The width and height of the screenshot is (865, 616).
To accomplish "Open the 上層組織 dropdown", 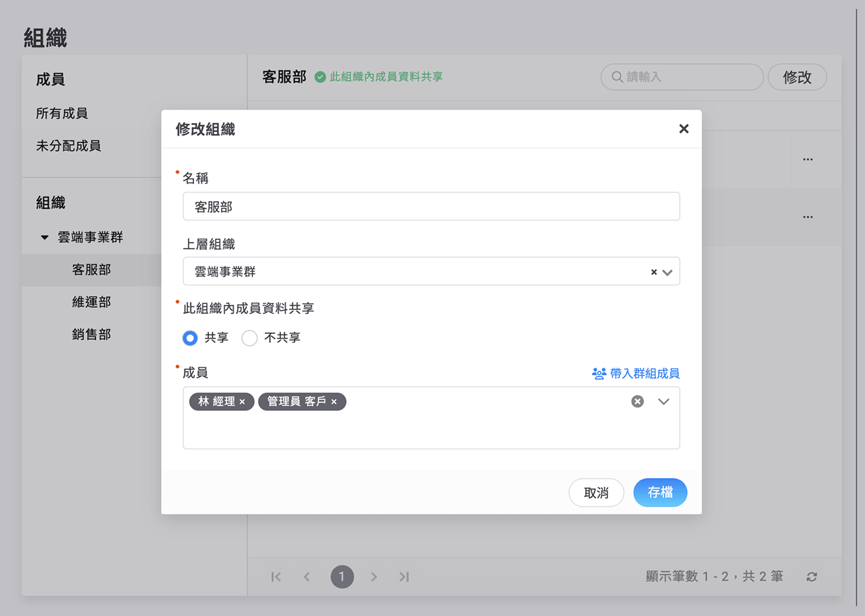I will pos(667,271).
